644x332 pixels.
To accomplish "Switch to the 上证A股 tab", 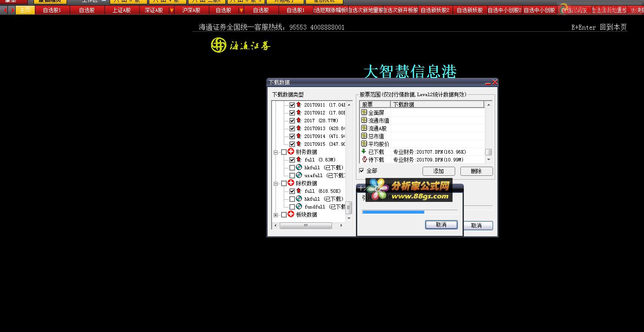I will (122, 10).
